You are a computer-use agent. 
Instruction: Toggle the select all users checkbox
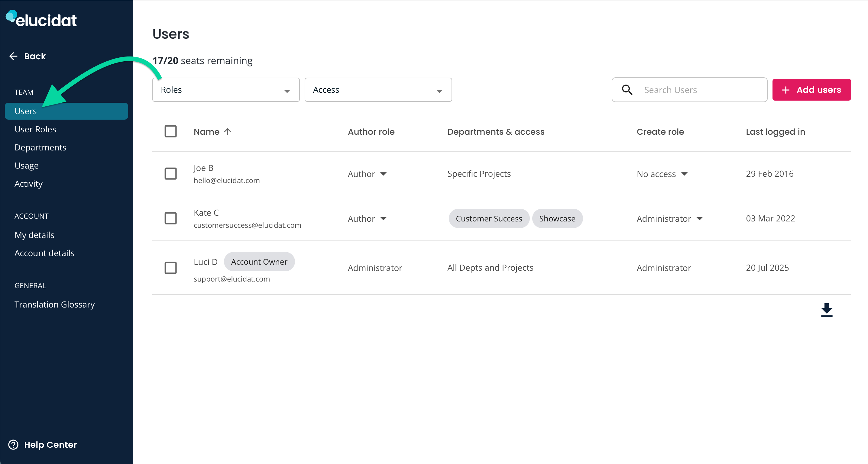pyautogui.click(x=170, y=131)
